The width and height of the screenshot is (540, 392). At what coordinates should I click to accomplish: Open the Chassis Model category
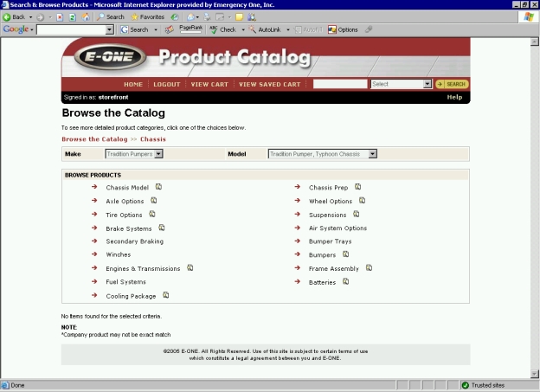coord(127,188)
